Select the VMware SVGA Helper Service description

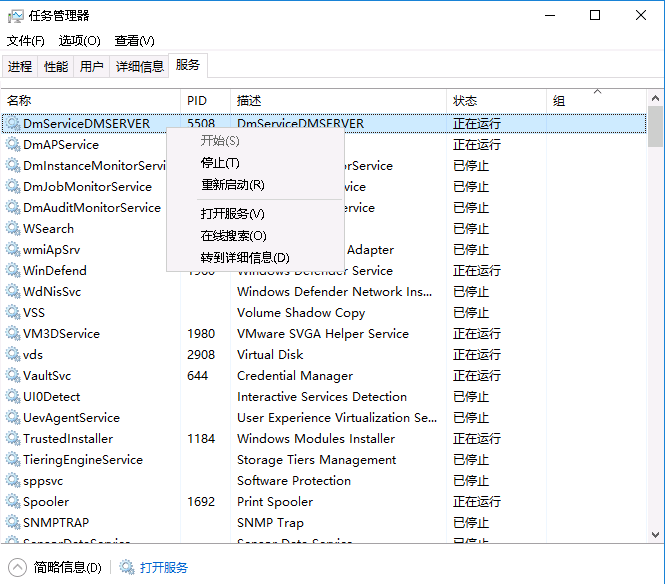(323, 333)
